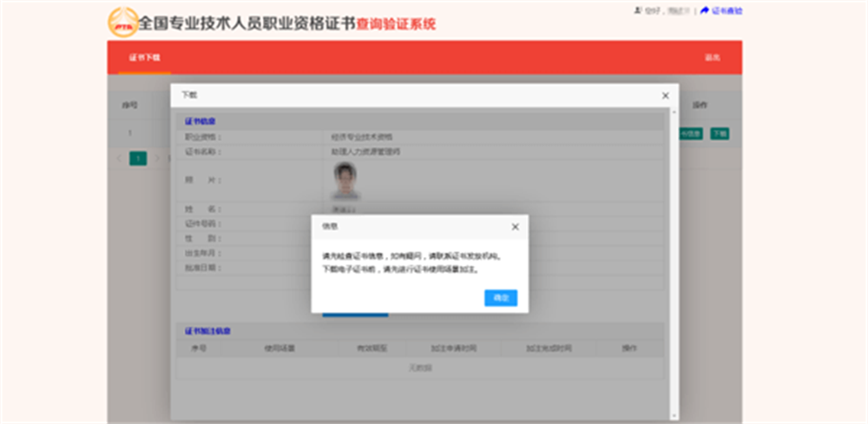The height and width of the screenshot is (424, 868).
Task: Click the user avatar icon at top right
Action: [638, 10]
